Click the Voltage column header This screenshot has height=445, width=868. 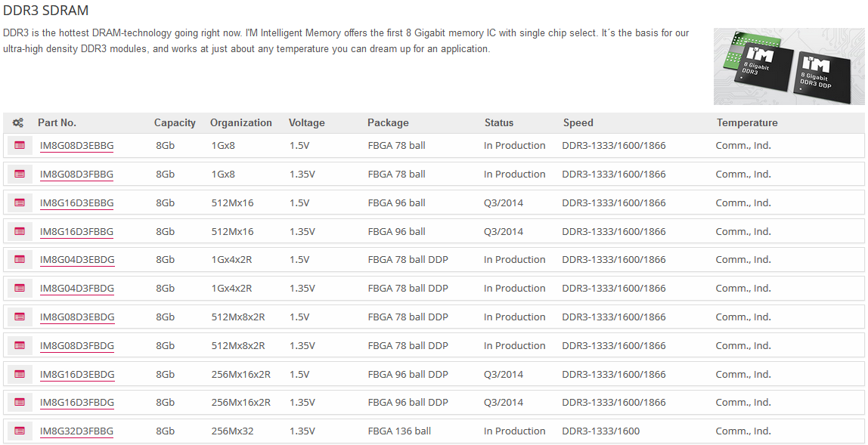point(306,122)
